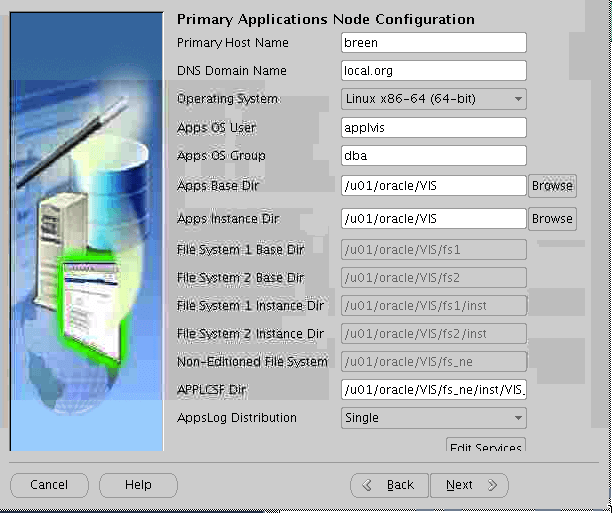Click the Apps OS User field
The image size is (612, 513).
pos(433,128)
